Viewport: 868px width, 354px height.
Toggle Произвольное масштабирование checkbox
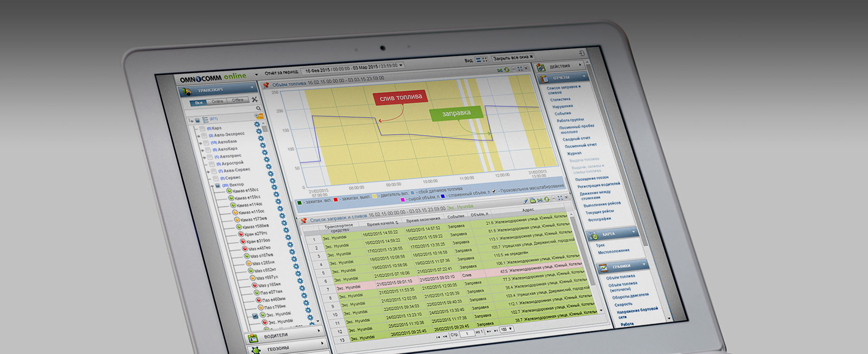(x=494, y=191)
